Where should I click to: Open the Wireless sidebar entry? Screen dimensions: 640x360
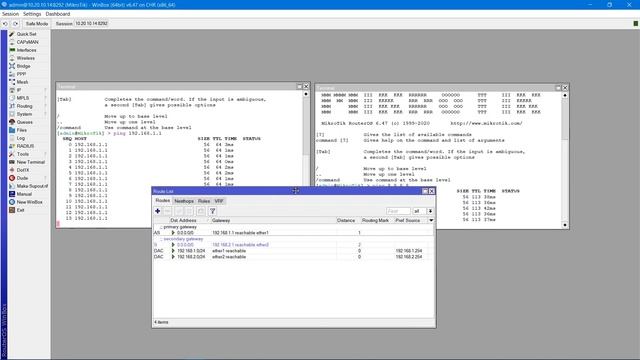[x=25, y=58]
